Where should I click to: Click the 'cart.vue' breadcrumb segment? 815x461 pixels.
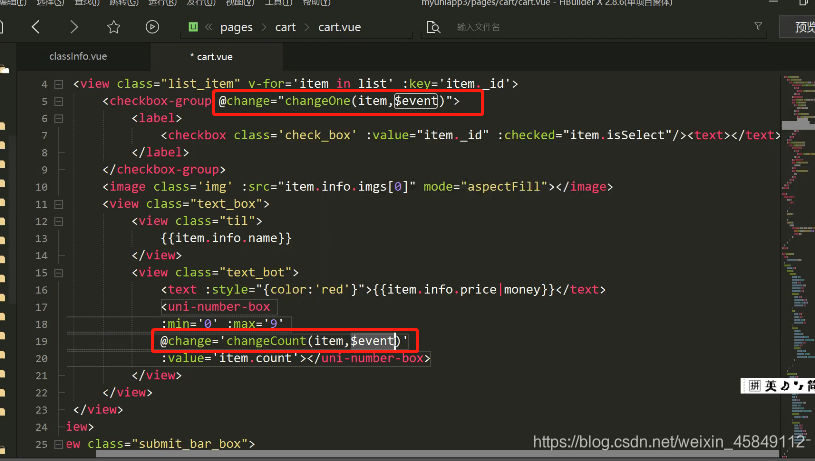pos(339,27)
